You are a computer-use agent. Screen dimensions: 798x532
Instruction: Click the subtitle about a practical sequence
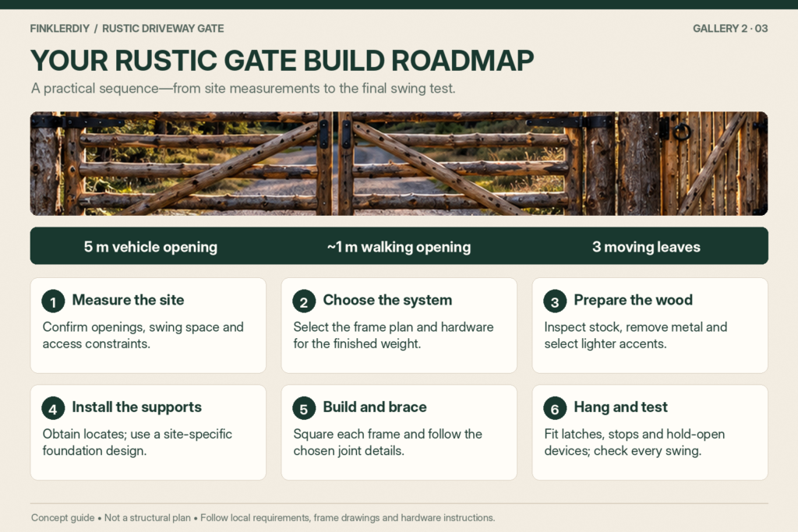click(x=243, y=89)
